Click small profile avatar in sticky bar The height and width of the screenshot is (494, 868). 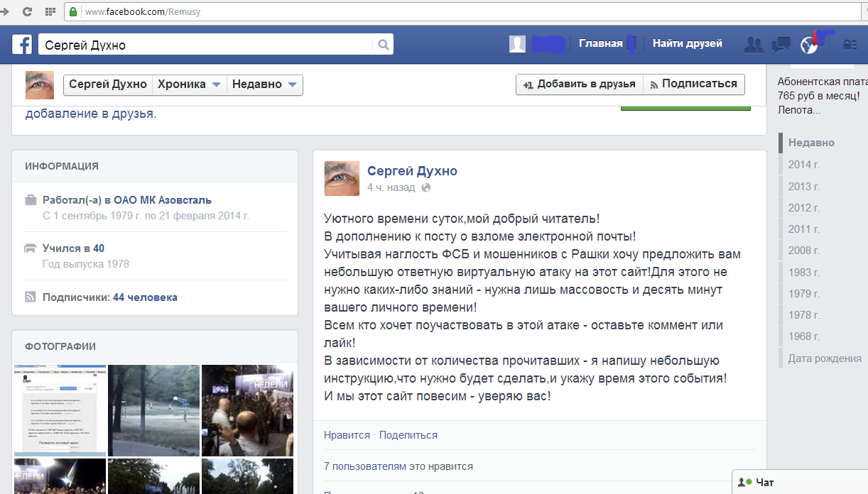[x=40, y=84]
